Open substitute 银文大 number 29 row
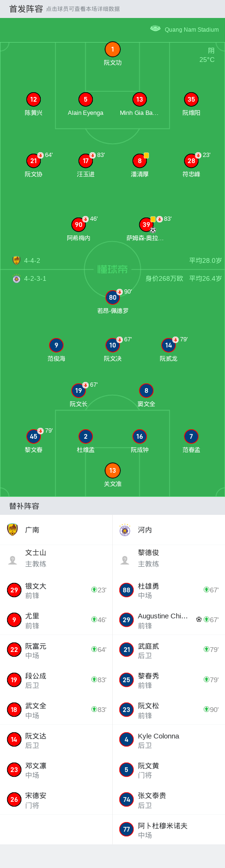Screen dimensions: 225x868 tap(56, 590)
